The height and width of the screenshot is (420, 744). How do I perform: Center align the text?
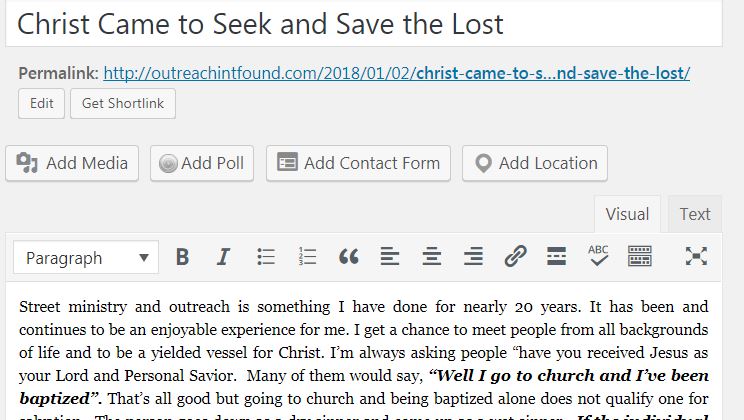[432, 257]
